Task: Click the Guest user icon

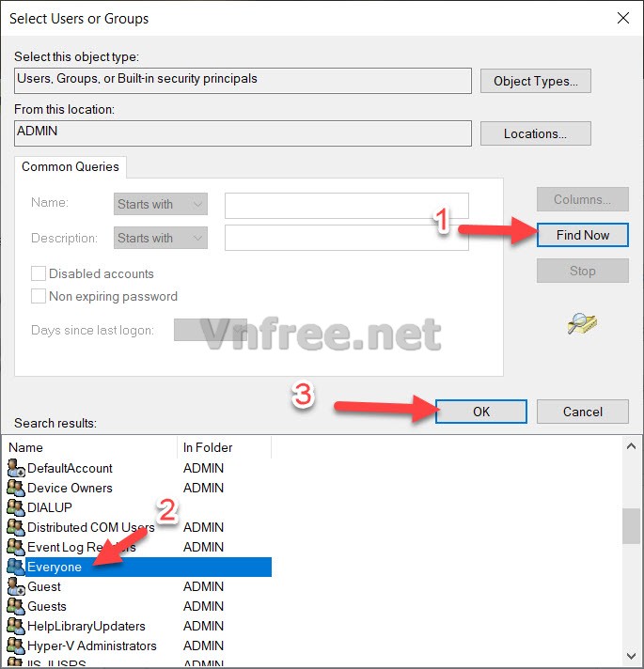Action: 16,586
